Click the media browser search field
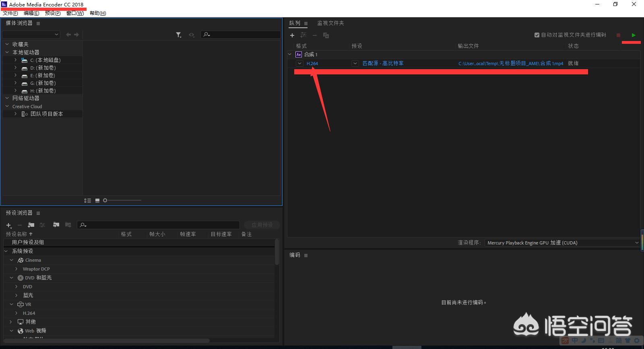Viewport: 644px width, 349px height. (x=241, y=35)
